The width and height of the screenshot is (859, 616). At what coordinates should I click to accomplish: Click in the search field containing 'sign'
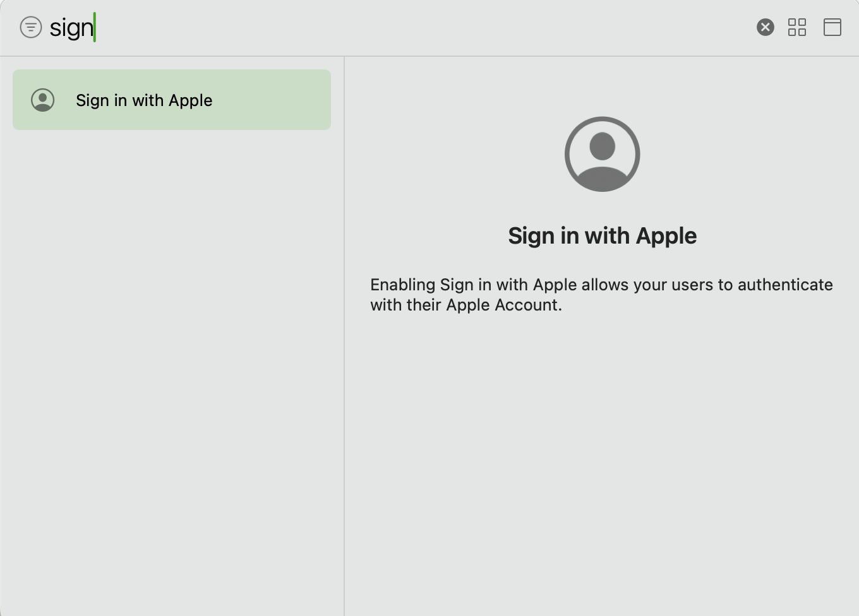tap(398, 27)
